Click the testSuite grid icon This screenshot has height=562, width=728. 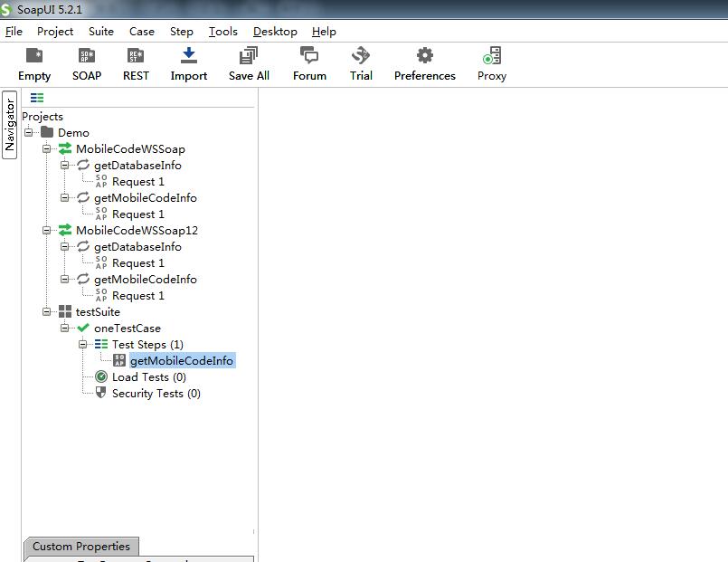tap(65, 311)
